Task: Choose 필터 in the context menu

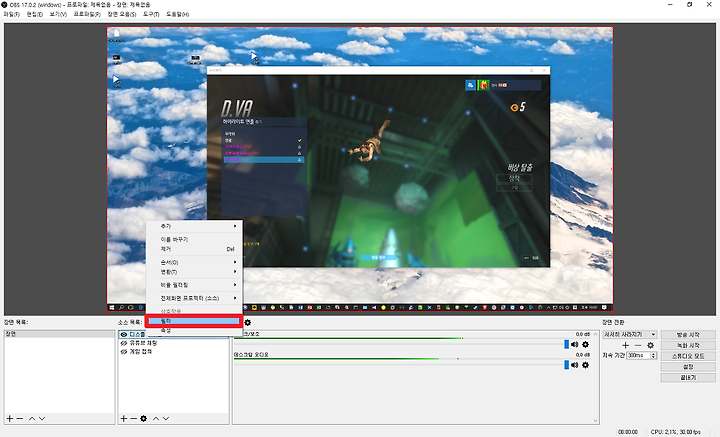Action: pyautogui.click(x=194, y=321)
